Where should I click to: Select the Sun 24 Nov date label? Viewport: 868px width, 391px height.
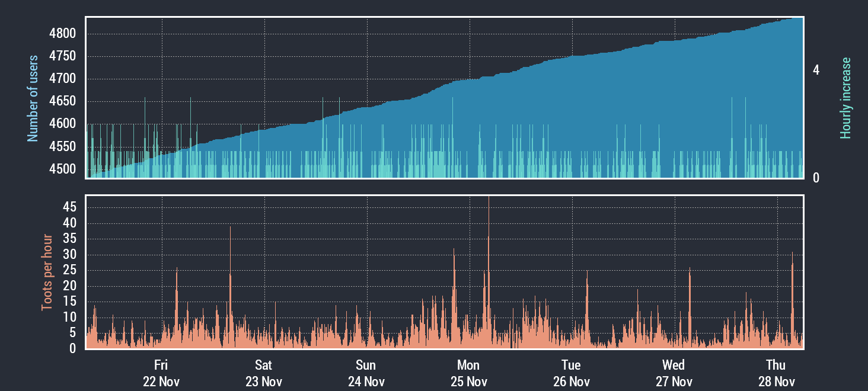[366, 373]
